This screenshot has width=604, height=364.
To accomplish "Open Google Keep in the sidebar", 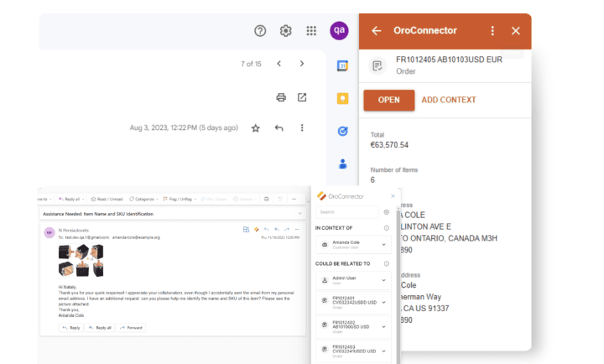I will [342, 99].
